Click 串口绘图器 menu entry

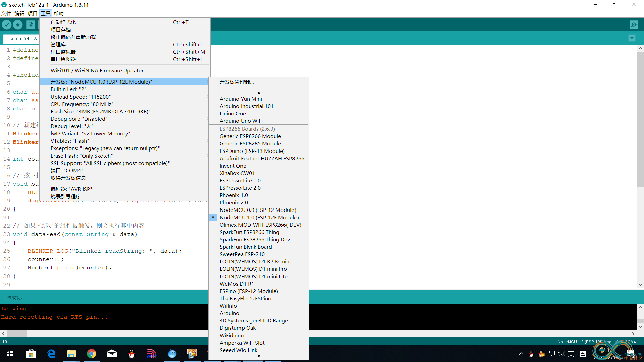pos(125,59)
